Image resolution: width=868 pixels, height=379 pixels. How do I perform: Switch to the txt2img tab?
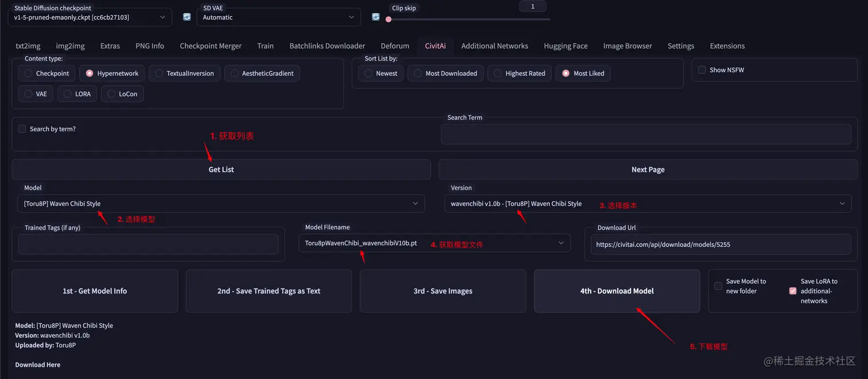point(28,46)
